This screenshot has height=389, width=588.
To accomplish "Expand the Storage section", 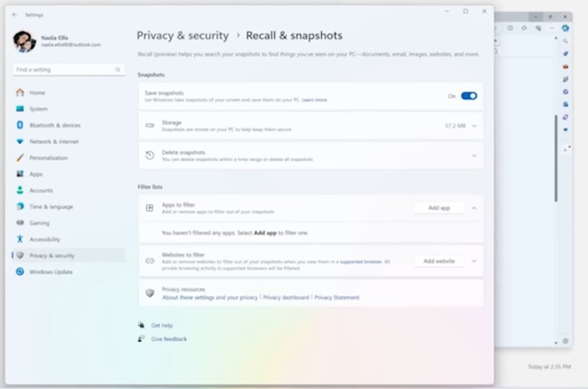I will point(473,125).
